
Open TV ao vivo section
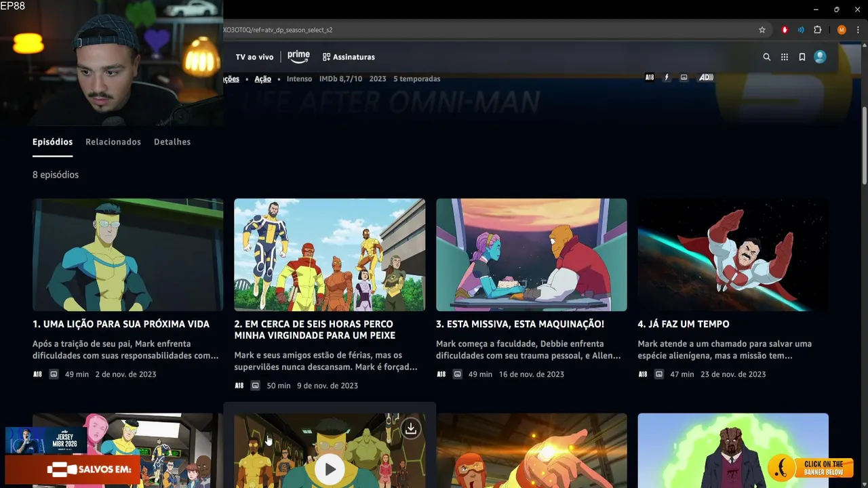254,57
